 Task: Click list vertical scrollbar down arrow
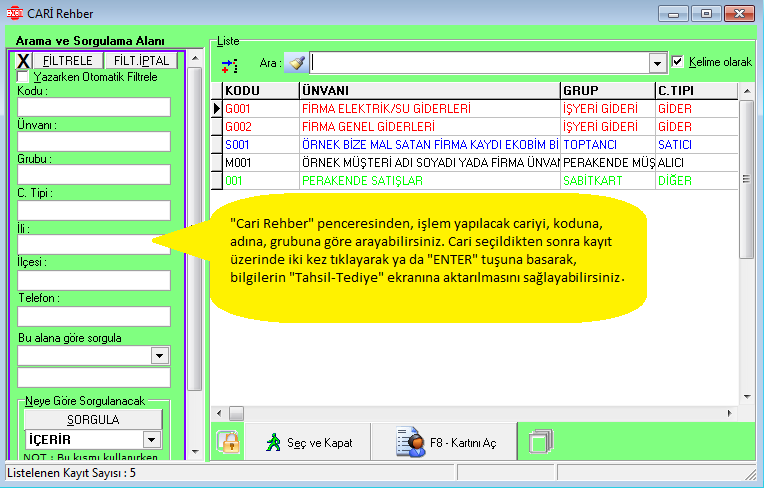click(746, 397)
